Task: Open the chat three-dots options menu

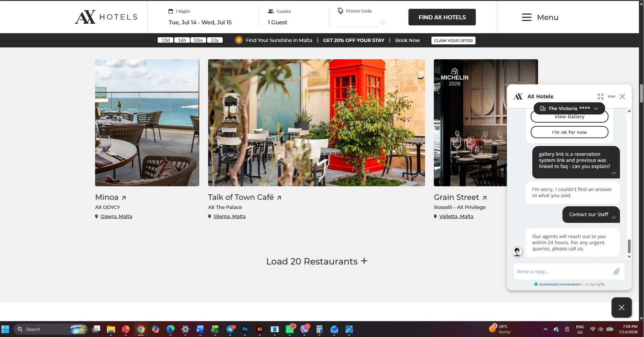Action: (x=612, y=97)
